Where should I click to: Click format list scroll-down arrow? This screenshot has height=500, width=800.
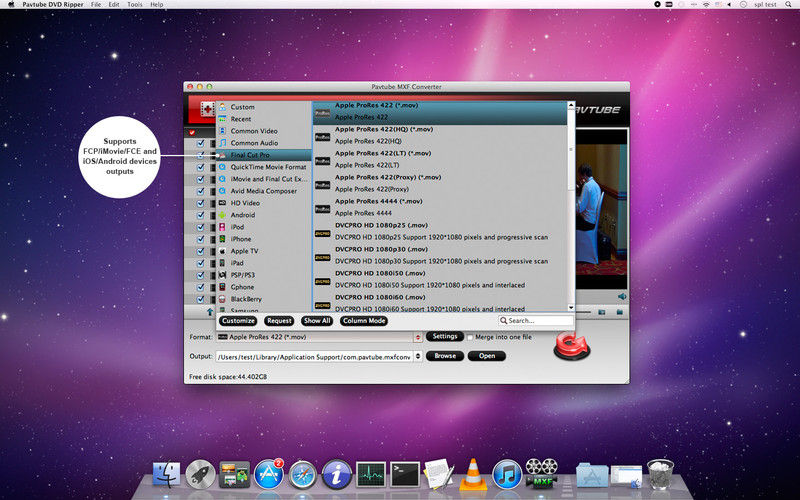click(571, 308)
